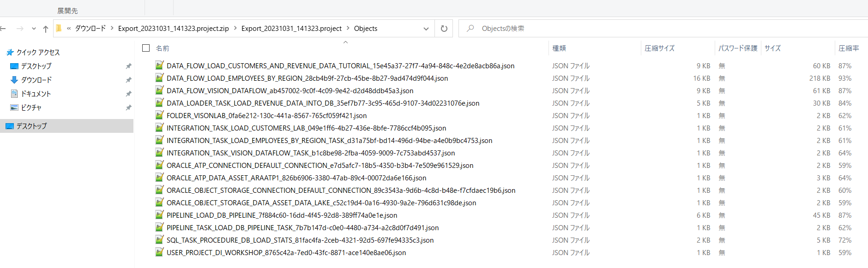Select INTEGRATION_TASK_VISION_DATAFLOW_TASK file name

[311, 153]
